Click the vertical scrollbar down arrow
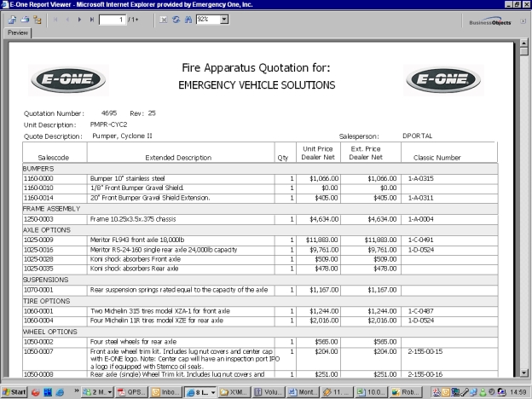This screenshot has height=399, width=532. [524, 373]
